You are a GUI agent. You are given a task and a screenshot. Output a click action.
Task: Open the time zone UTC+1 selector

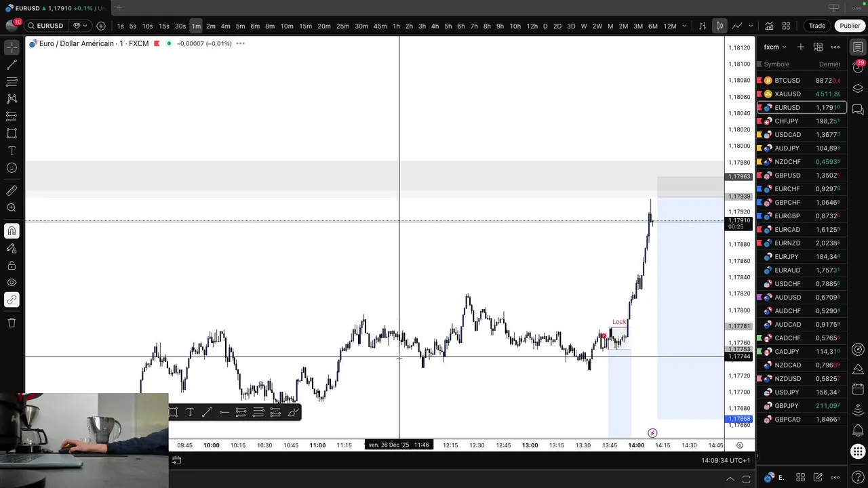(x=726, y=460)
